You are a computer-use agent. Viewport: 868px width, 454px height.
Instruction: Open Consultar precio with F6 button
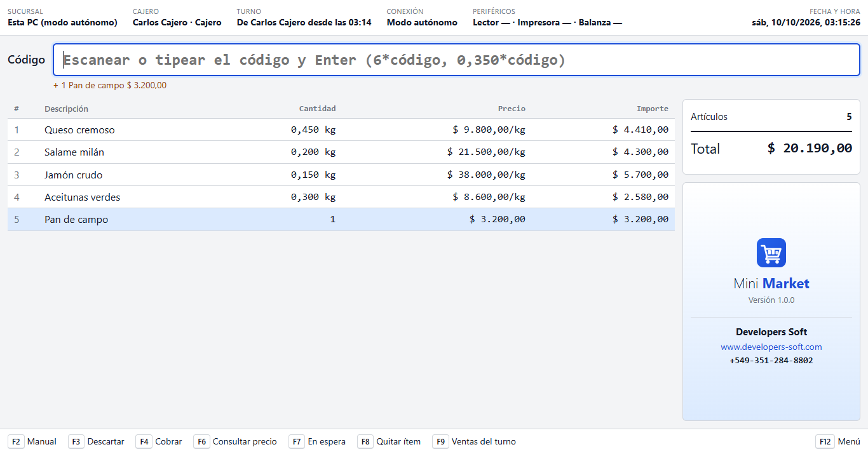pos(236,441)
